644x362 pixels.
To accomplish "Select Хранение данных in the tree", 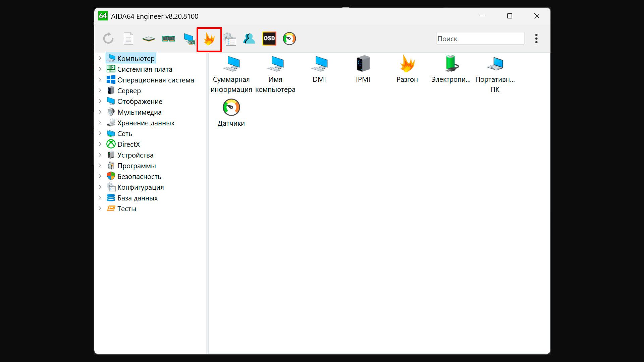I will click(141, 123).
